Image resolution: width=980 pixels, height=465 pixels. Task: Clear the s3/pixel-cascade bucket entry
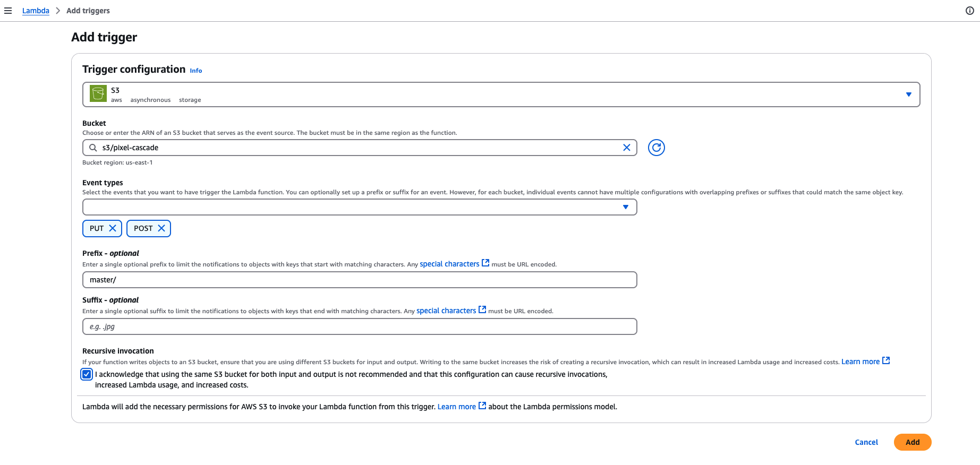(x=627, y=148)
